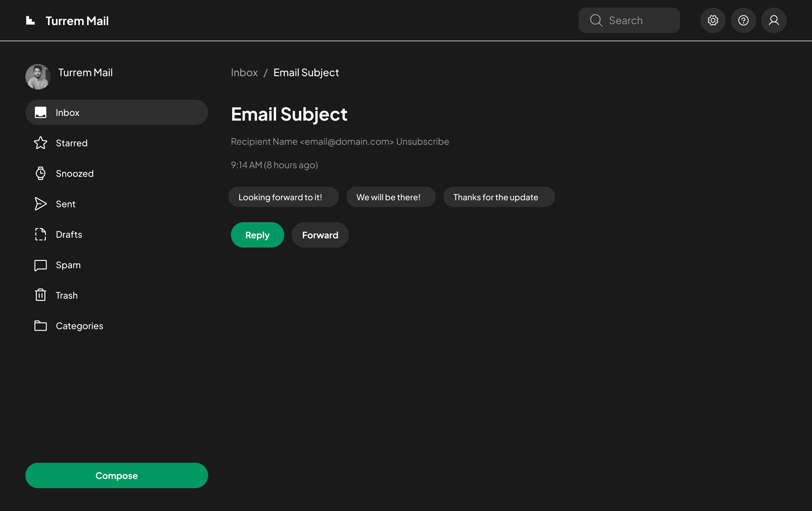This screenshot has width=812, height=511.
Task: Click the Sent paper-plane icon
Action: 41,204
